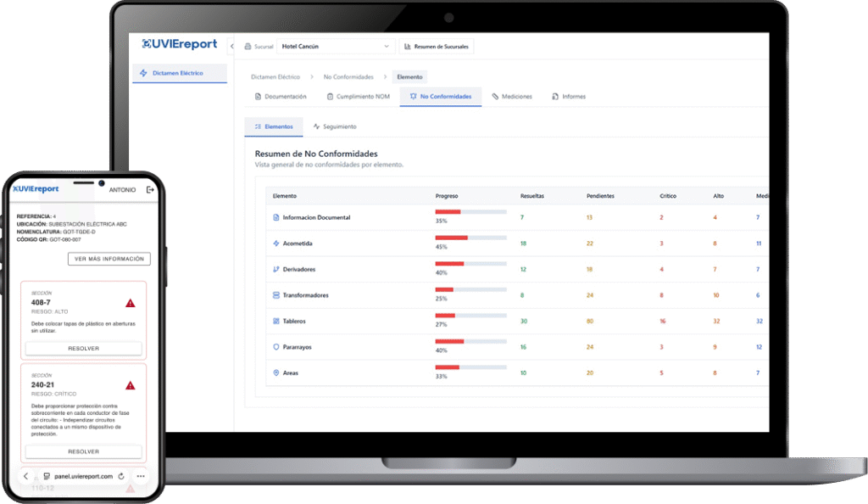Click the warning triangle on section 408-7
This screenshot has height=504, width=868.
(130, 303)
